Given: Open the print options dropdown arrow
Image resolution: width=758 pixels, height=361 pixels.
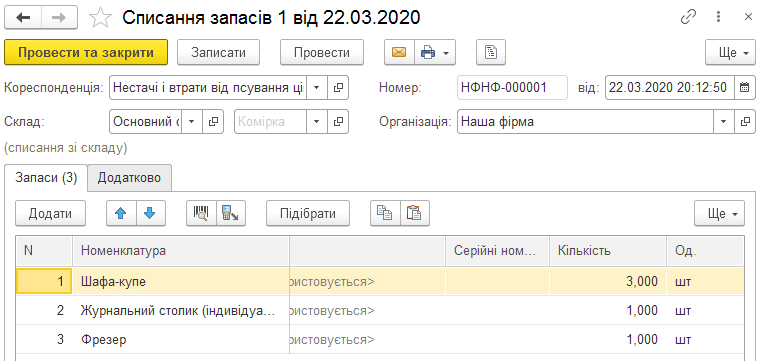Looking at the screenshot, I should (x=447, y=52).
